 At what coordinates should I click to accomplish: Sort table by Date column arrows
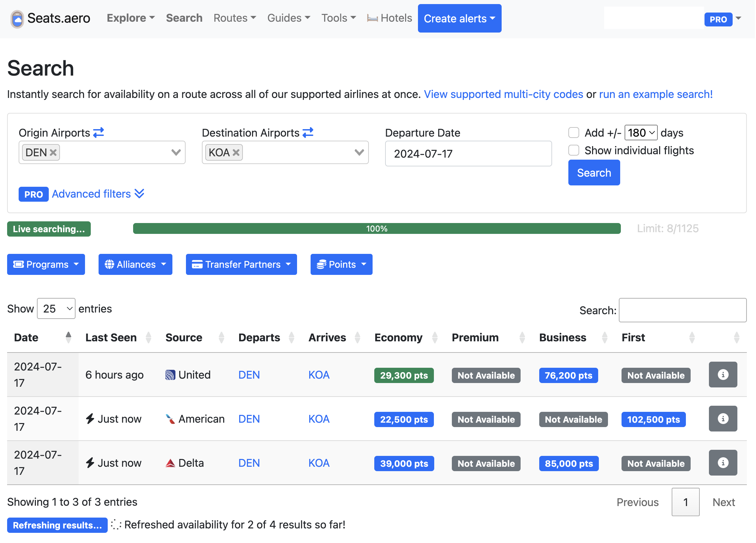point(68,338)
